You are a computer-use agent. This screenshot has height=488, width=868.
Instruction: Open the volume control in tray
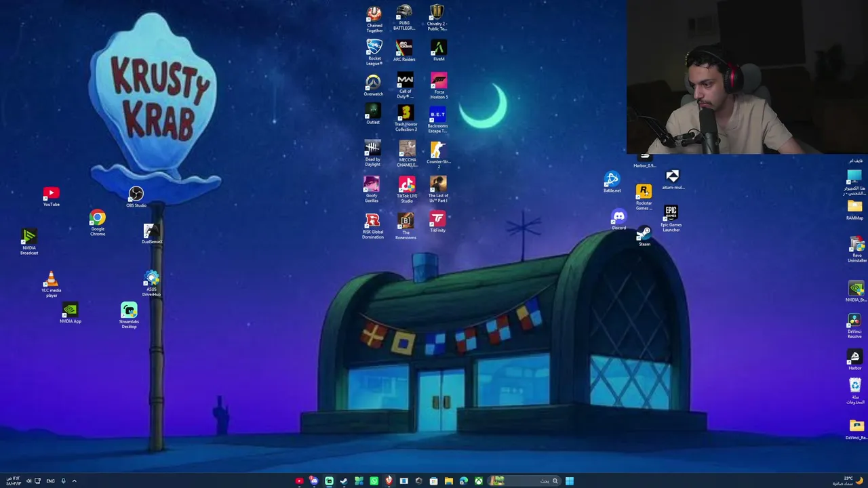(28, 481)
